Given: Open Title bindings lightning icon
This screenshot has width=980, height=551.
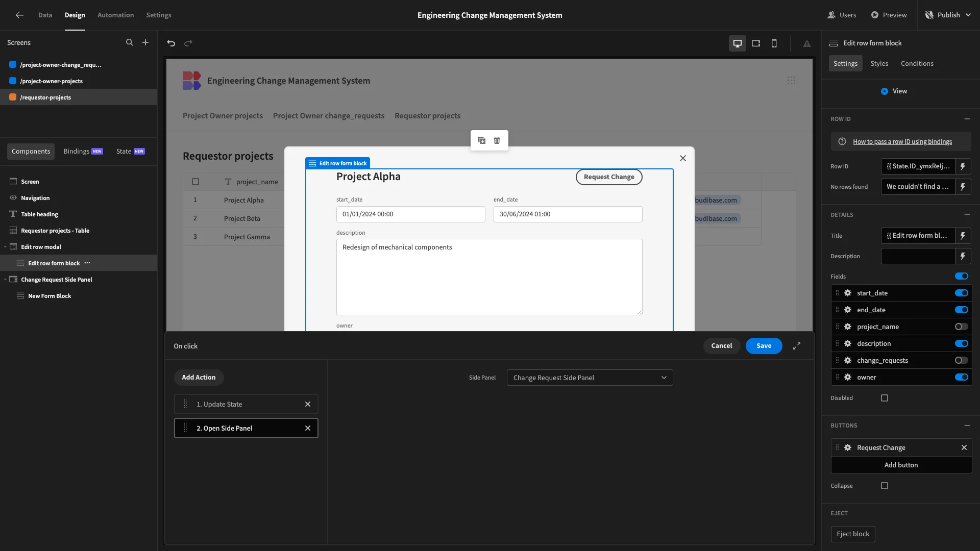Looking at the screenshot, I should (963, 236).
